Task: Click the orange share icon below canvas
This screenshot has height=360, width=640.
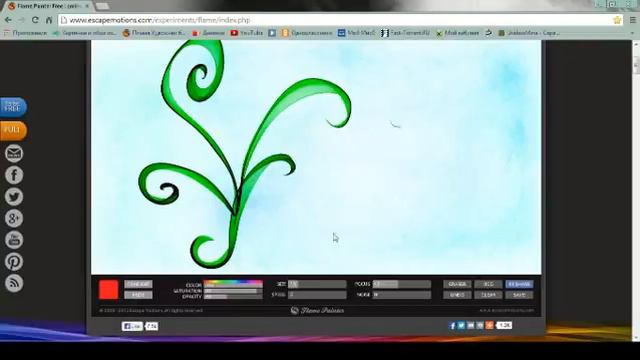Action: coord(489,325)
